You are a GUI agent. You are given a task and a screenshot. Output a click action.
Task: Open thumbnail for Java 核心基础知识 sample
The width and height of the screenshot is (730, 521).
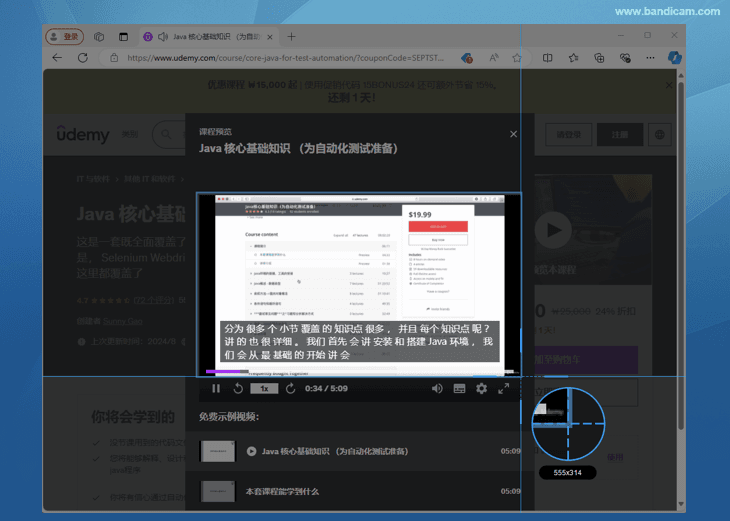tap(217, 451)
